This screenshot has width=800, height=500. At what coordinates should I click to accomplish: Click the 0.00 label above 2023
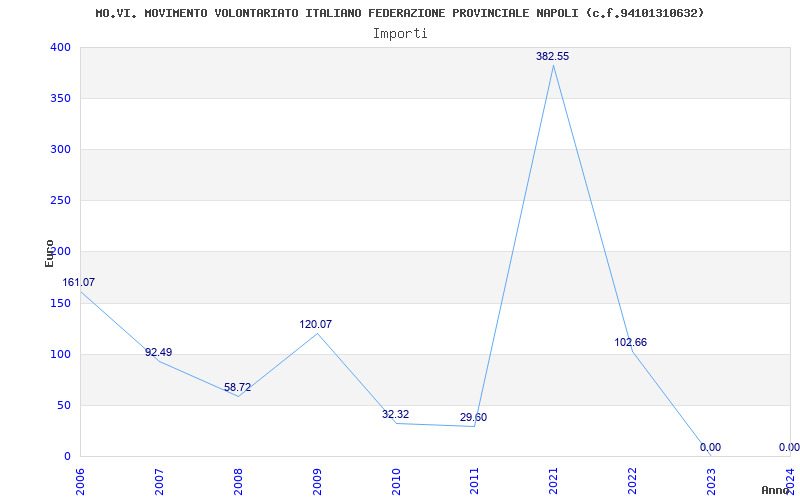[710, 447]
